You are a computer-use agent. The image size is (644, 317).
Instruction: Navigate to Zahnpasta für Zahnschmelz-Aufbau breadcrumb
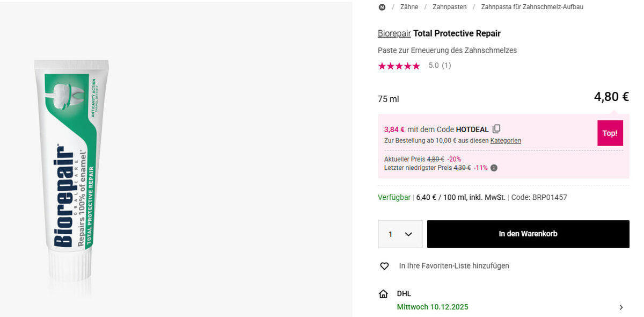click(x=532, y=7)
